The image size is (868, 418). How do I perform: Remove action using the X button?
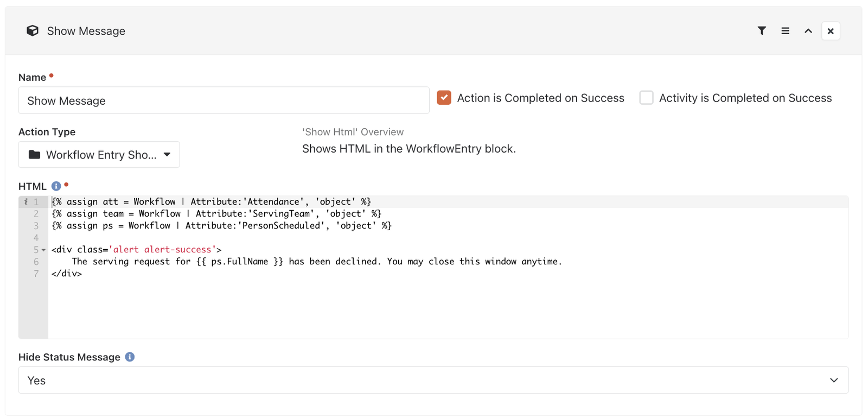click(831, 31)
